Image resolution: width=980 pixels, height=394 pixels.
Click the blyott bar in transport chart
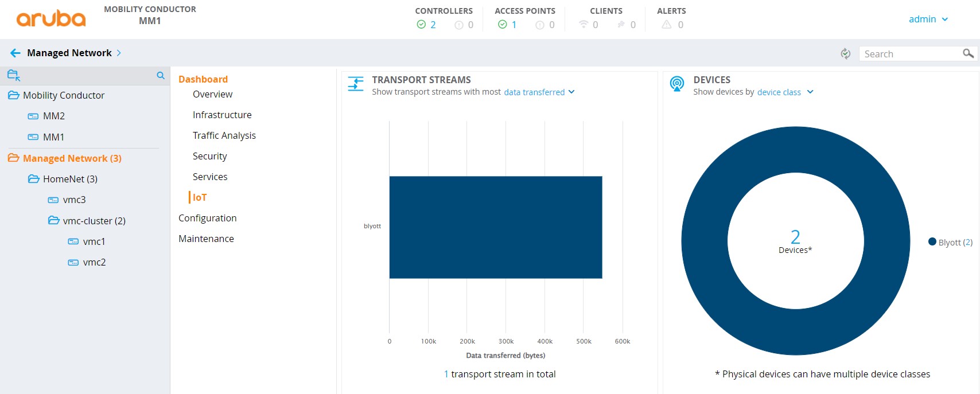click(x=496, y=227)
